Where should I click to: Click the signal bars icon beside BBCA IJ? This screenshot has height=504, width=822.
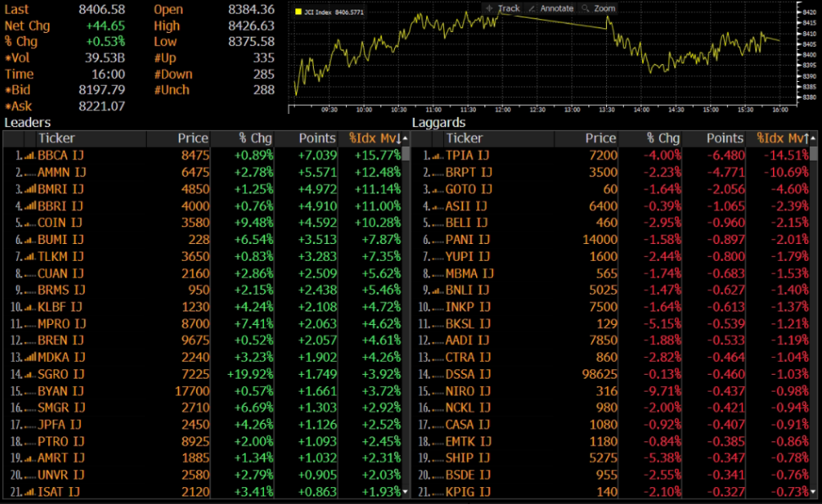pos(30,156)
